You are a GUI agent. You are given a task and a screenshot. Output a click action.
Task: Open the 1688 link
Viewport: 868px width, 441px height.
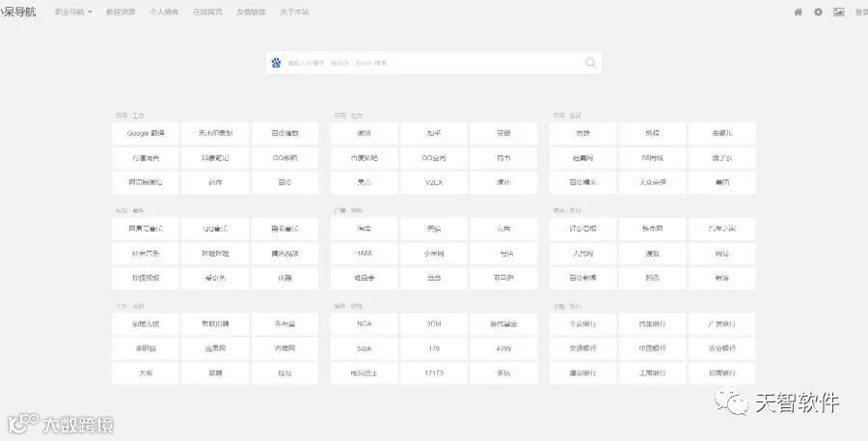tap(365, 253)
